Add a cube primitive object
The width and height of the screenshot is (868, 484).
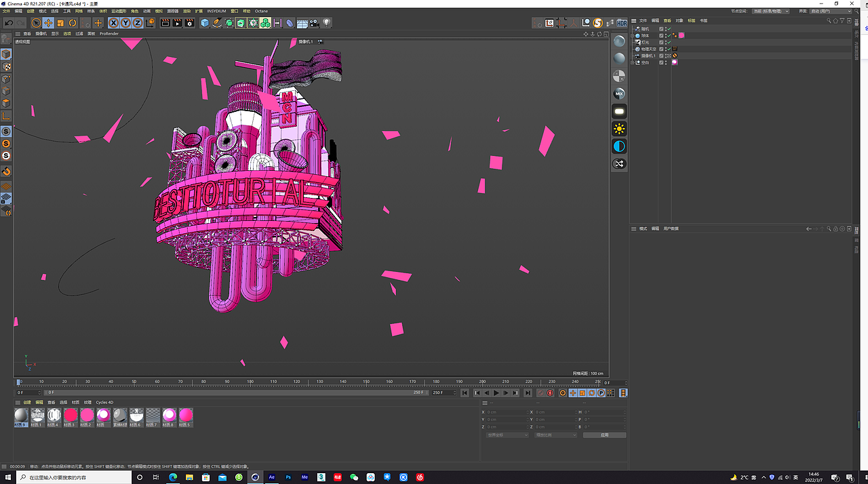click(x=205, y=23)
